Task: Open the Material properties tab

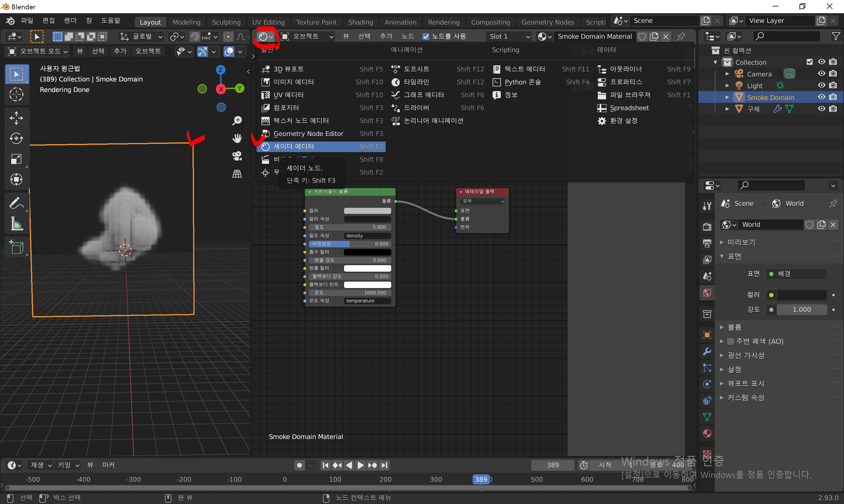Action: pos(707,433)
